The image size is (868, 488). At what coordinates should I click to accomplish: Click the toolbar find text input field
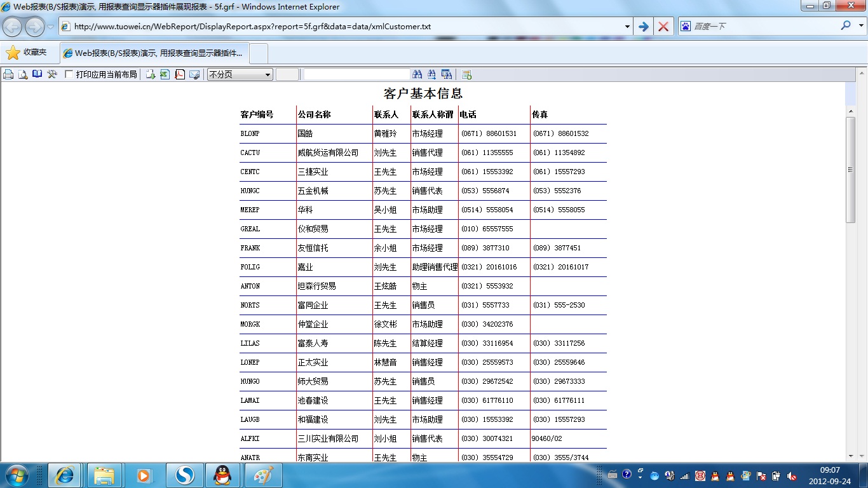click(x=356, y=74)
